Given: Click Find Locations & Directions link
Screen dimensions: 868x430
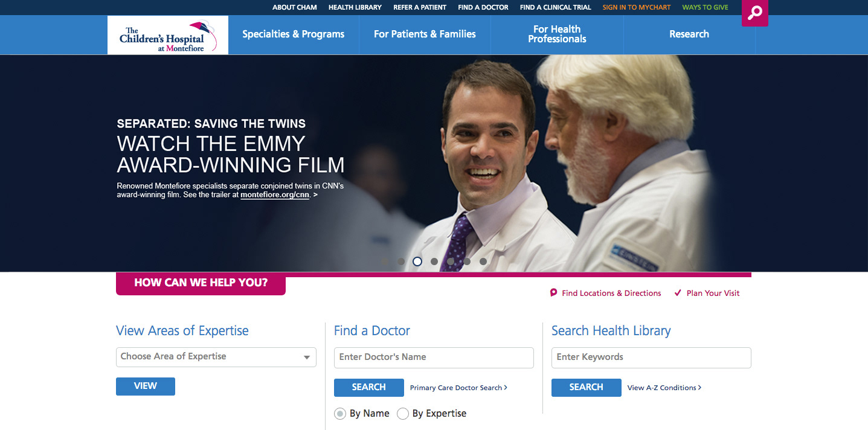Looking at the screenshot, I should [611, 293].
